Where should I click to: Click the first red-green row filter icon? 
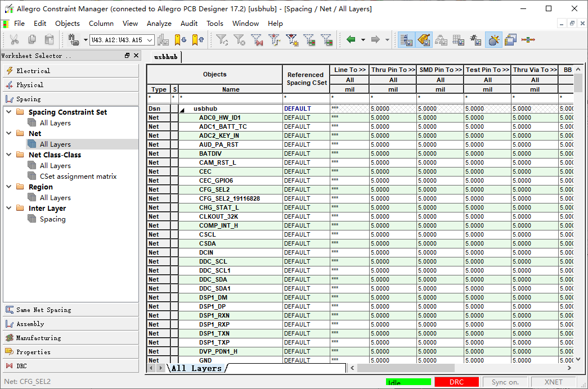pos(309,39)
